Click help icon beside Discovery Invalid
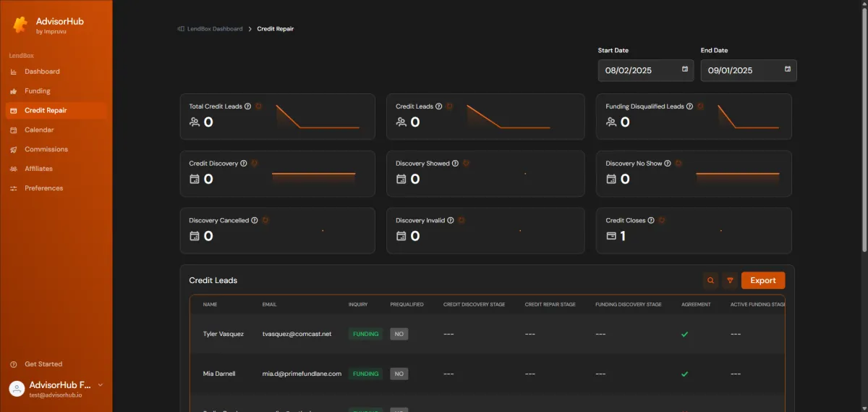This screenshot has height=412, width=868. pyautogui.click(x=451, y=220)
